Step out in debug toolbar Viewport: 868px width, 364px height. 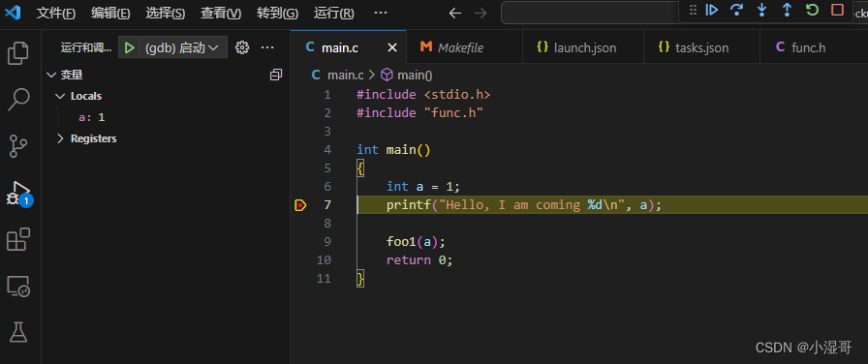(787, 10)
